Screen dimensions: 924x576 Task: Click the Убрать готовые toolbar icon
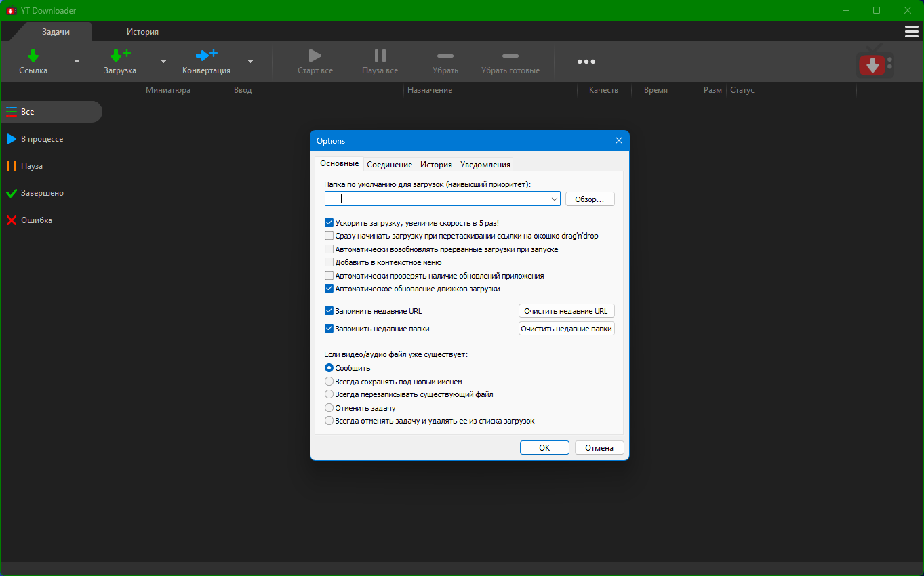click(510, 56)
